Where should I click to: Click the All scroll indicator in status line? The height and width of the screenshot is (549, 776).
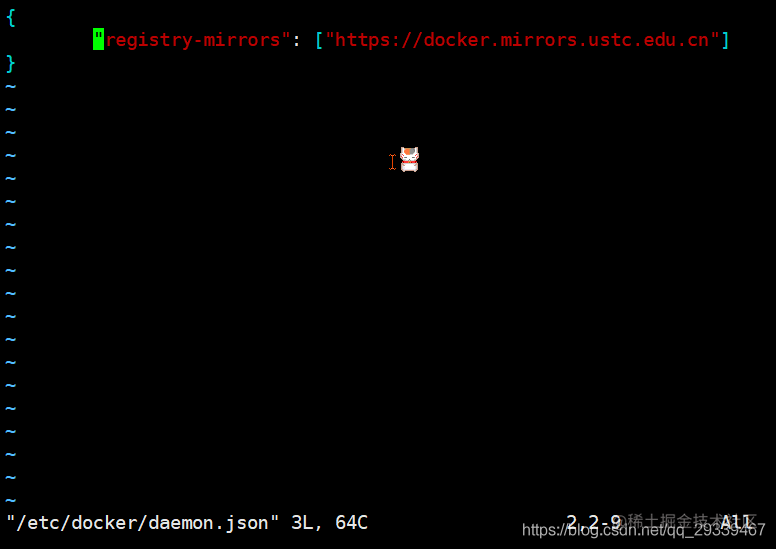[x=736, y=522]
